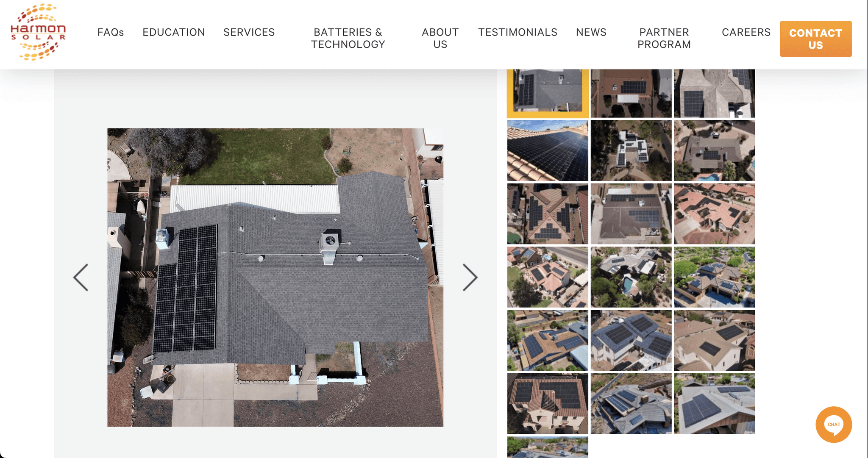Click the large main gallery photo
The image size is (868, 458).
point(275,278)
